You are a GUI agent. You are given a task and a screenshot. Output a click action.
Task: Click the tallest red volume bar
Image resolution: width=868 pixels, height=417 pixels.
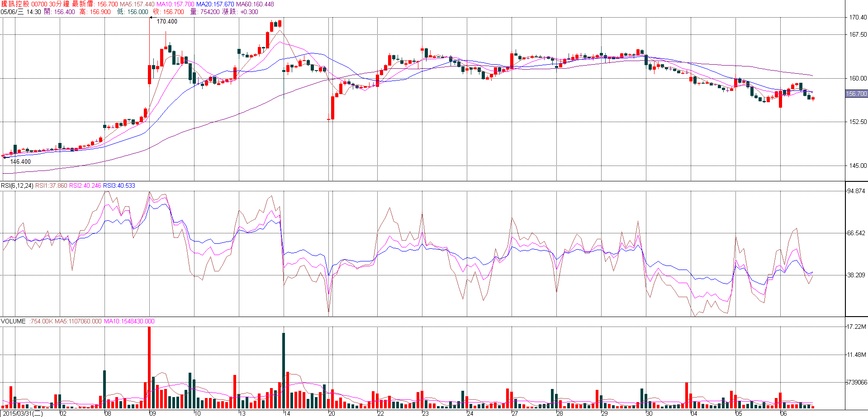[149, 366]
